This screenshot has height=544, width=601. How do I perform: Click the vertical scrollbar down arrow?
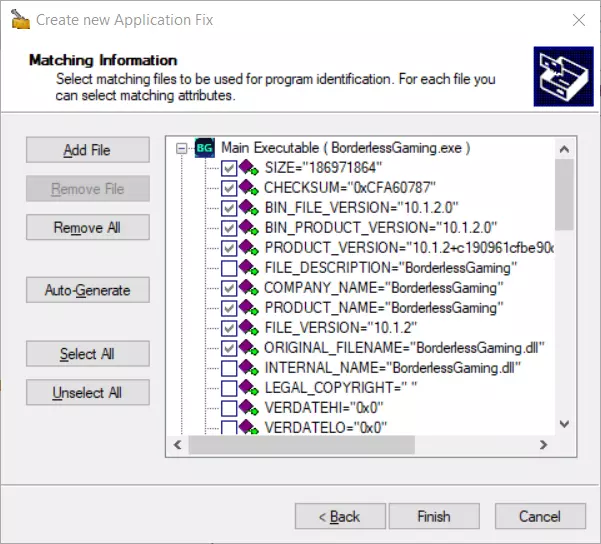pos(564,424)
